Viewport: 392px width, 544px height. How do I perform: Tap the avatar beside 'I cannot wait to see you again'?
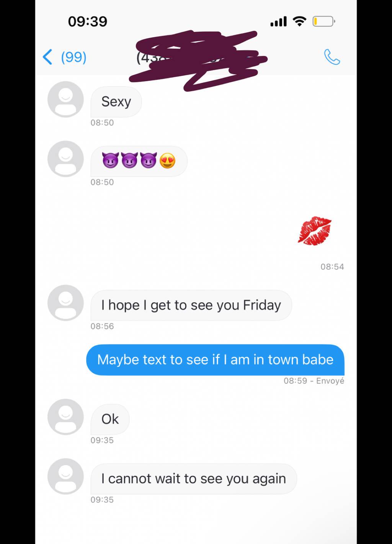(65, 476)
